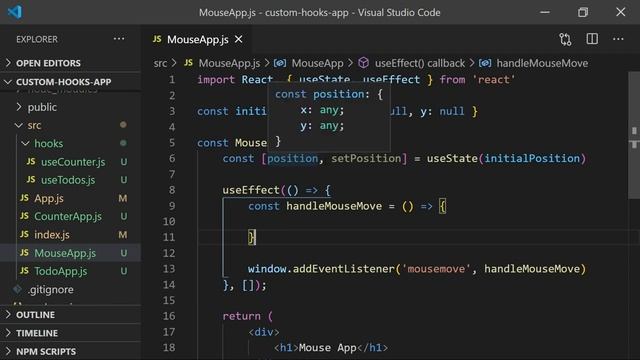
Task: Select the MouseApp.js editor tab
Action: click(x=198, y=39)
